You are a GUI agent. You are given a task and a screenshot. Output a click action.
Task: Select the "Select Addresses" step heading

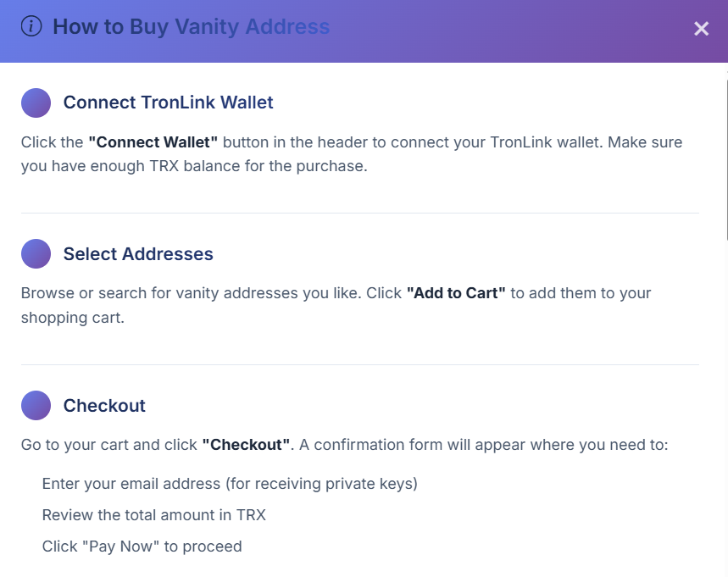(138, 254)
